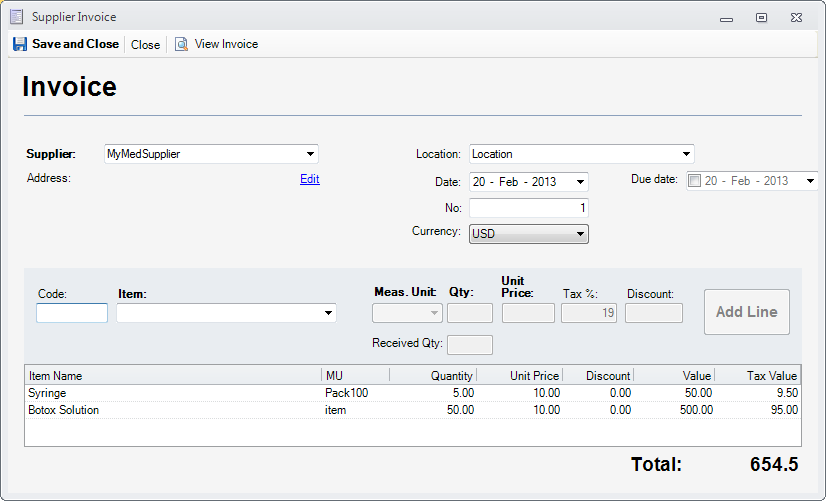Click the Edit address link
The width and height of the screenshot is (826, 501).
click(309, 179)
